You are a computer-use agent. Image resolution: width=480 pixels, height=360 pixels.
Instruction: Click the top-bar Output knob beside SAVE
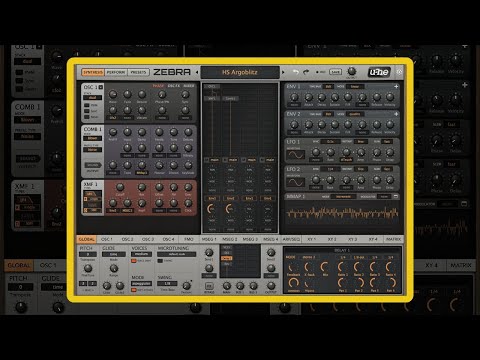point(352,71)
